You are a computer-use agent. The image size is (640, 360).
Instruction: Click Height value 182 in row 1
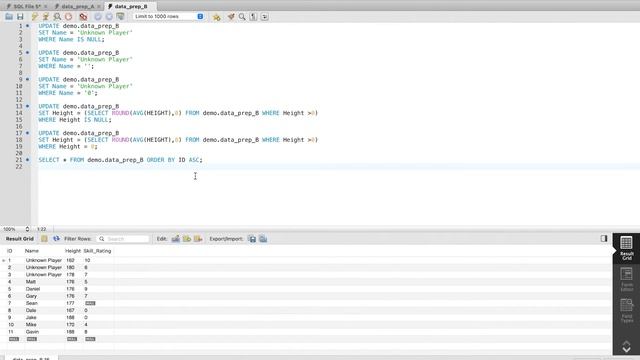70,260
